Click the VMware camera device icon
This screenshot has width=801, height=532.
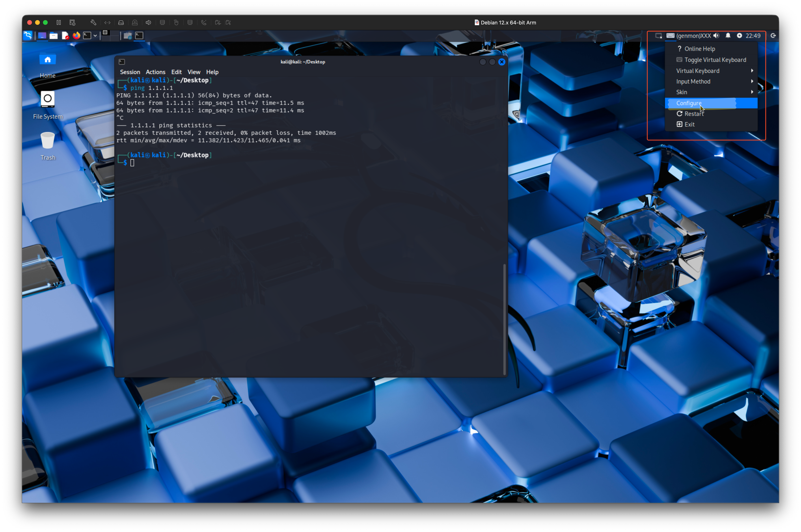pyautogui.click(x=135, y=22)
